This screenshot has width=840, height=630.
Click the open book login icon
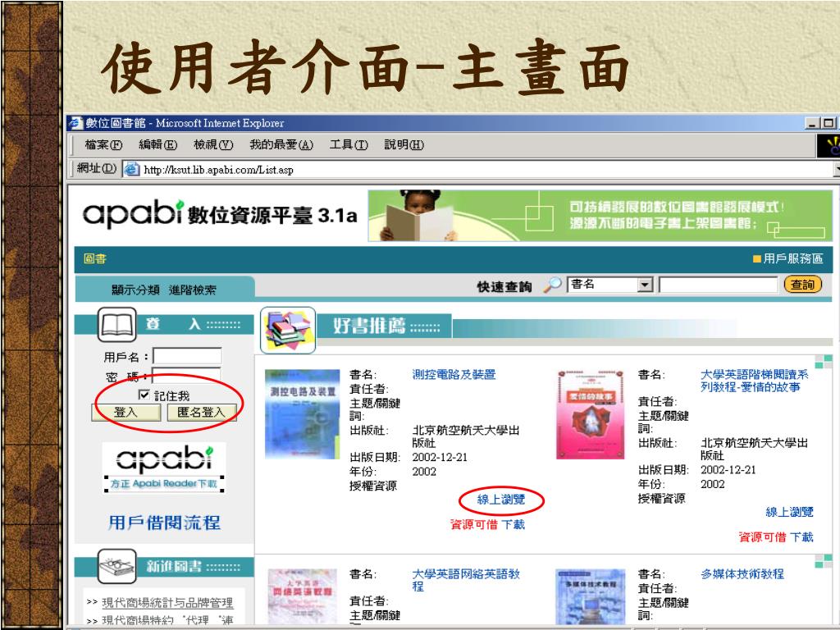coord(116,324)
